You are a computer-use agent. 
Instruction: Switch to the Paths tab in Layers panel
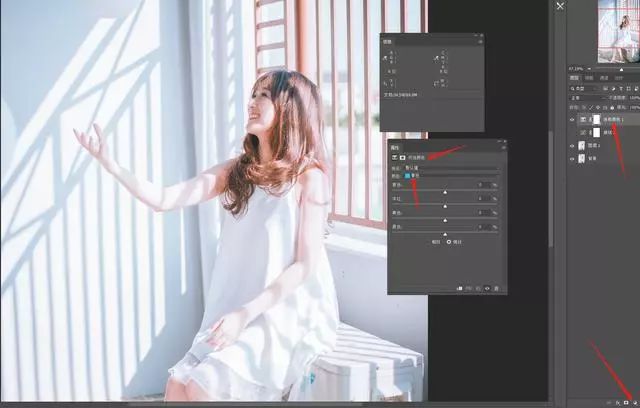pyautogui.click(x=604, y=78)
